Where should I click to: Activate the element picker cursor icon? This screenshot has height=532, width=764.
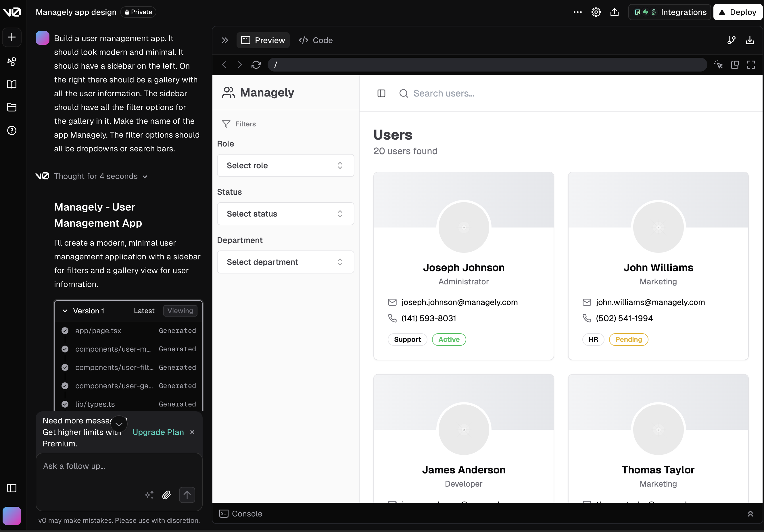(x=719, y=65)
